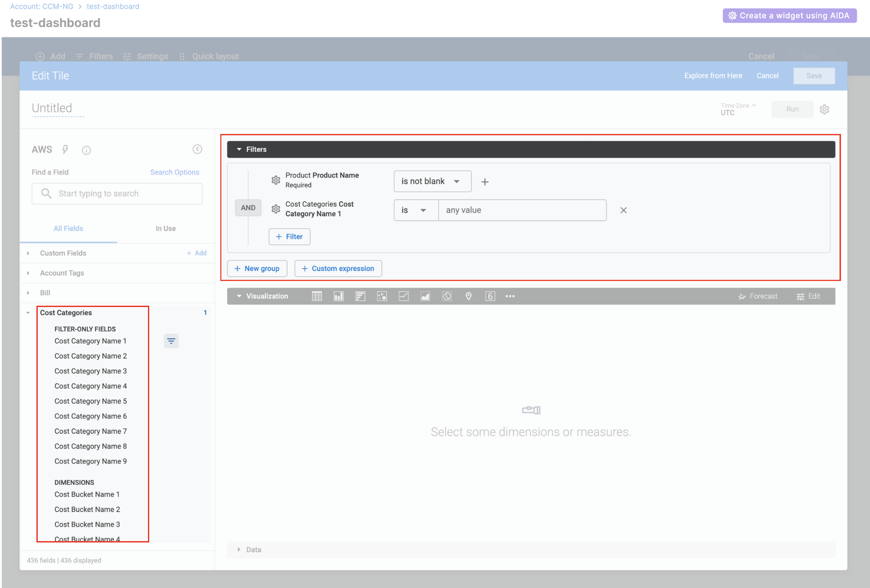
Task: Expand the Account Tags field group
Action: (x=62, y=273)
